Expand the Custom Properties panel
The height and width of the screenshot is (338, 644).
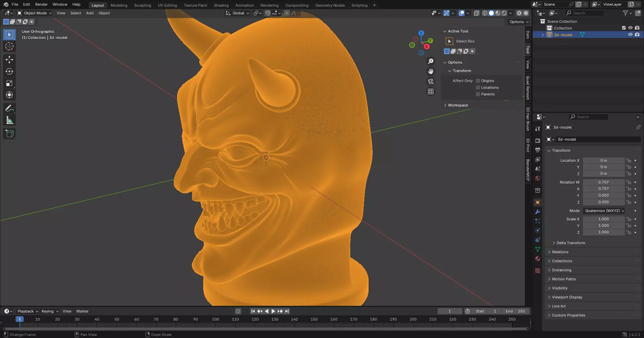[568, 315]
